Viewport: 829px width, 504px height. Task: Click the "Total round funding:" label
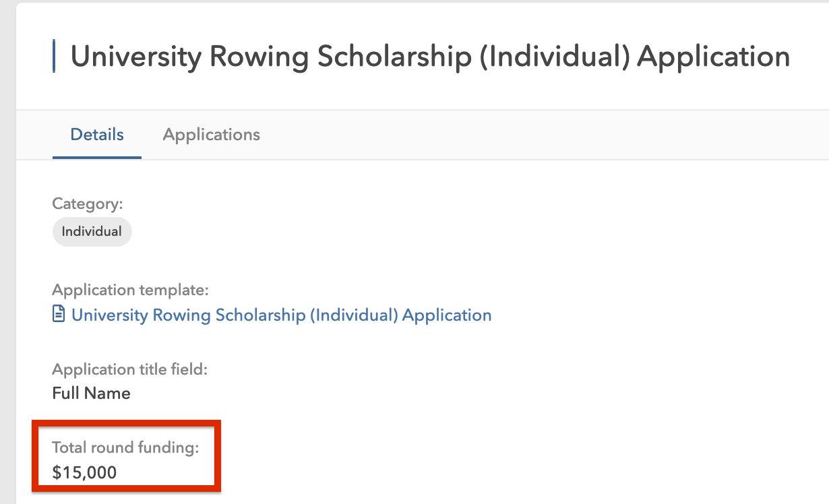click(125, 448)
